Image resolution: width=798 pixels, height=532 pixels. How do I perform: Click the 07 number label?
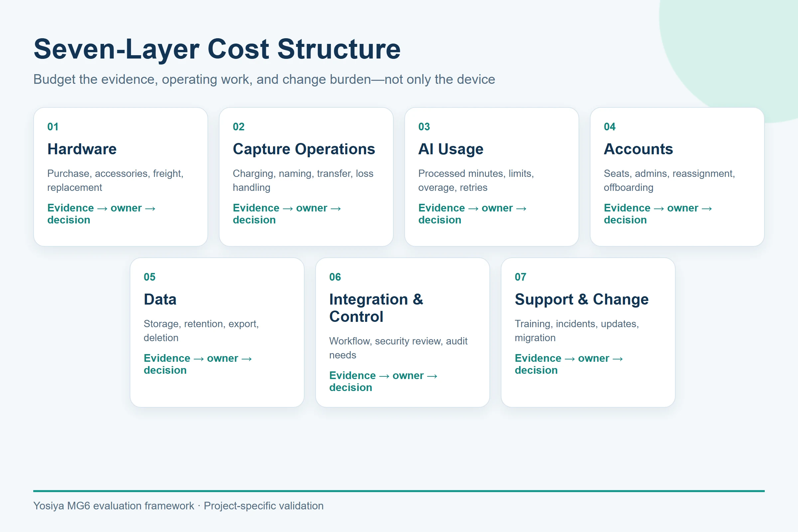coord(520,277)
